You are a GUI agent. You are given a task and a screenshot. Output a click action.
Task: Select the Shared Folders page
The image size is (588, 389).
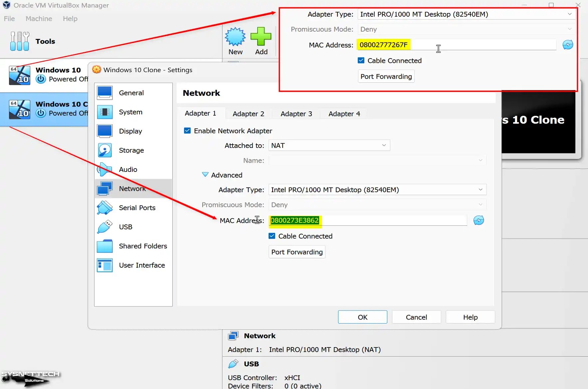point(104,246)
